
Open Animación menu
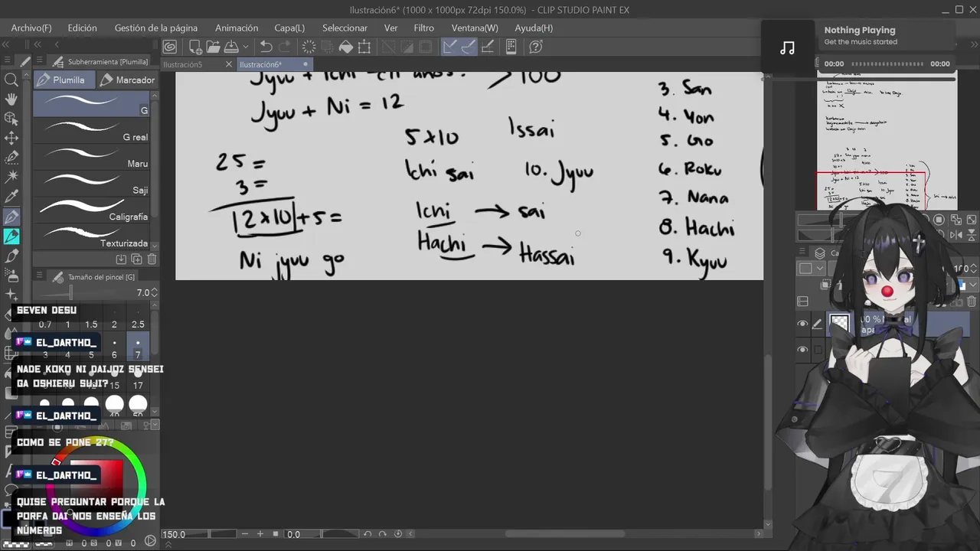click(237, 28)
